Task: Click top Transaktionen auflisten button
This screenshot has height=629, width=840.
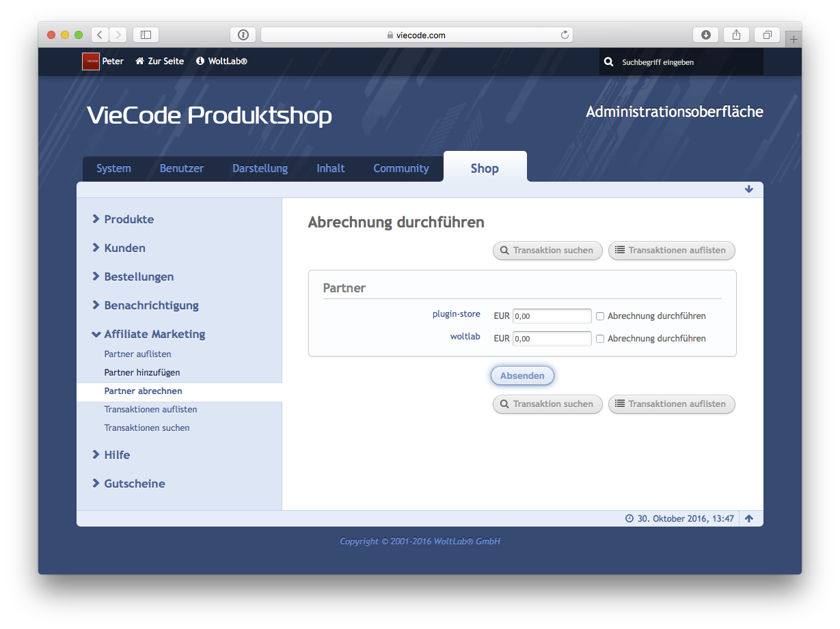Action: (x=671, y=251)
